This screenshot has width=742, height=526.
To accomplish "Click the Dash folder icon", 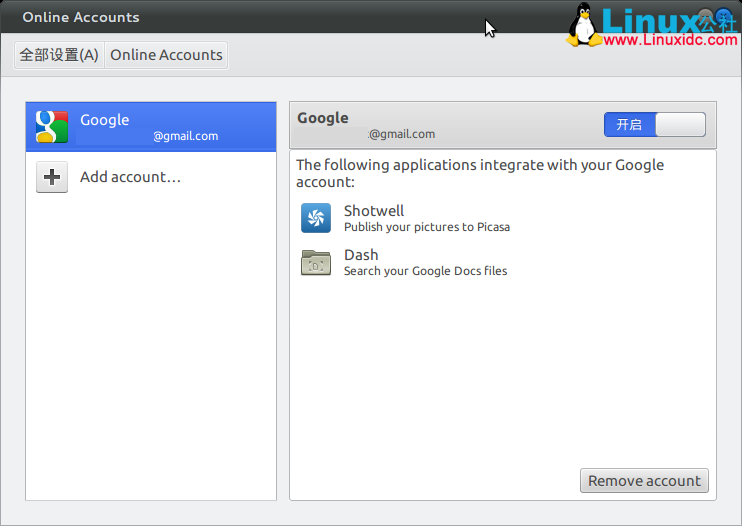I will coord(316,262).
